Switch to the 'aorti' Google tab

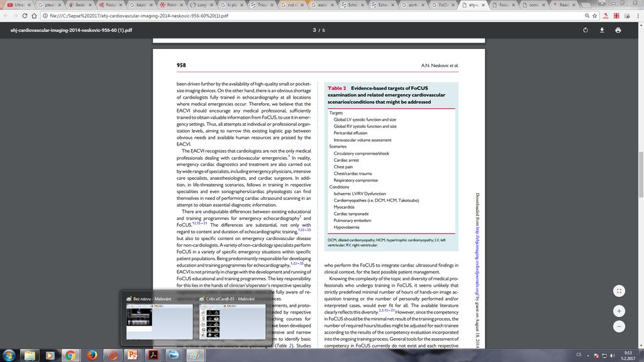point(413,5)
